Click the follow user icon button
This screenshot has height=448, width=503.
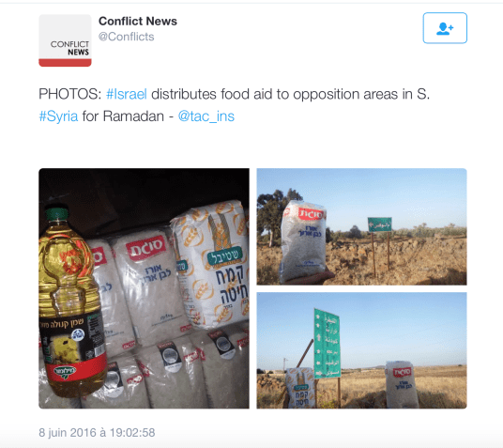pyautogui.click(x=445, y=28)
